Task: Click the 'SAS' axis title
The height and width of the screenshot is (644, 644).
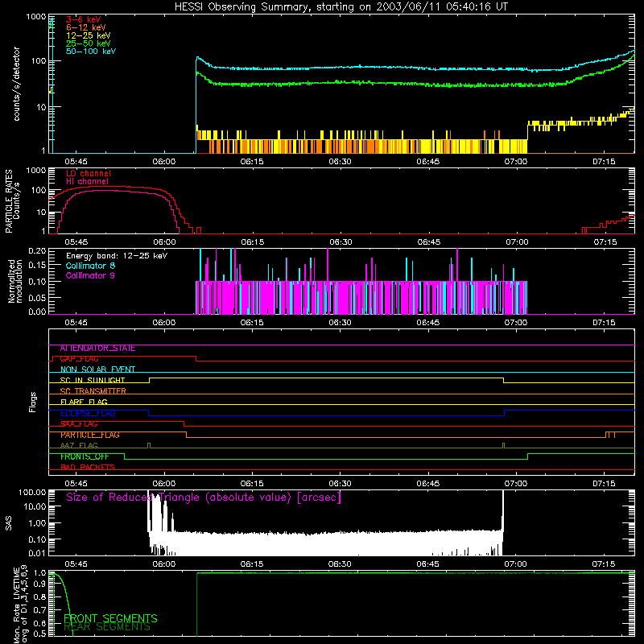Action: 8,523
